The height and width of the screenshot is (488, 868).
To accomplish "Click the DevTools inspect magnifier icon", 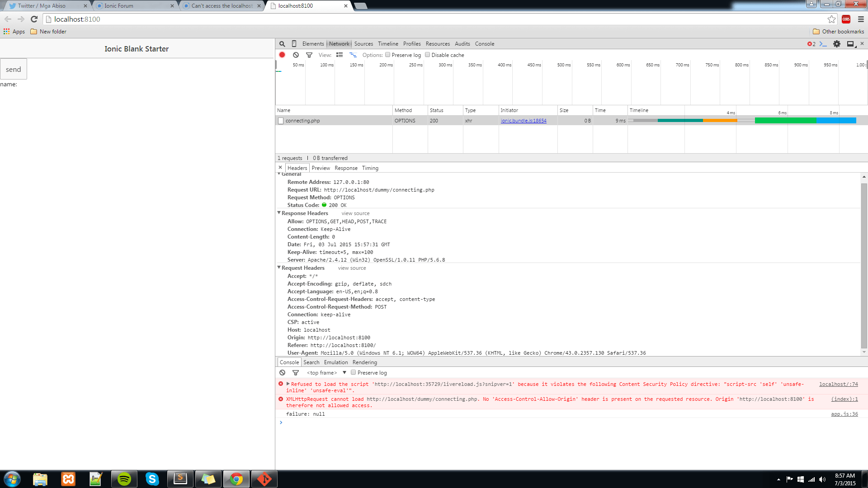I will point(282,44).
